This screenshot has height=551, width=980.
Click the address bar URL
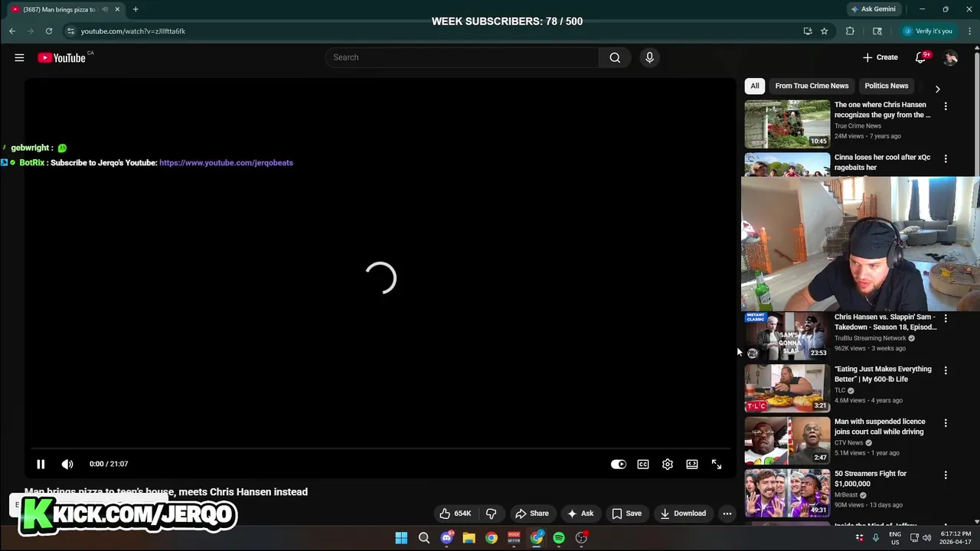133,31
